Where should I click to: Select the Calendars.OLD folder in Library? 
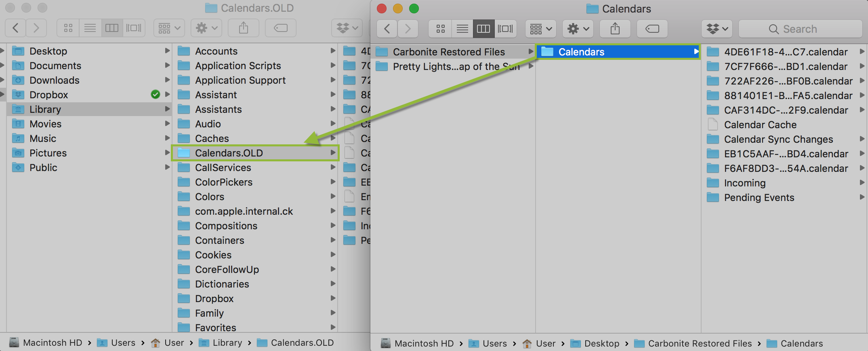click(x=255, y=153)
